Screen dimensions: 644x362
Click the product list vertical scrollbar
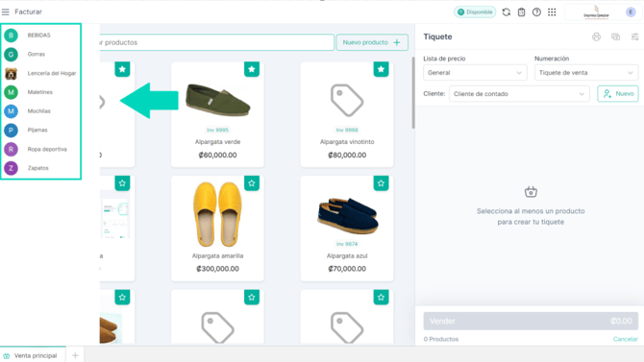point(412,93)
